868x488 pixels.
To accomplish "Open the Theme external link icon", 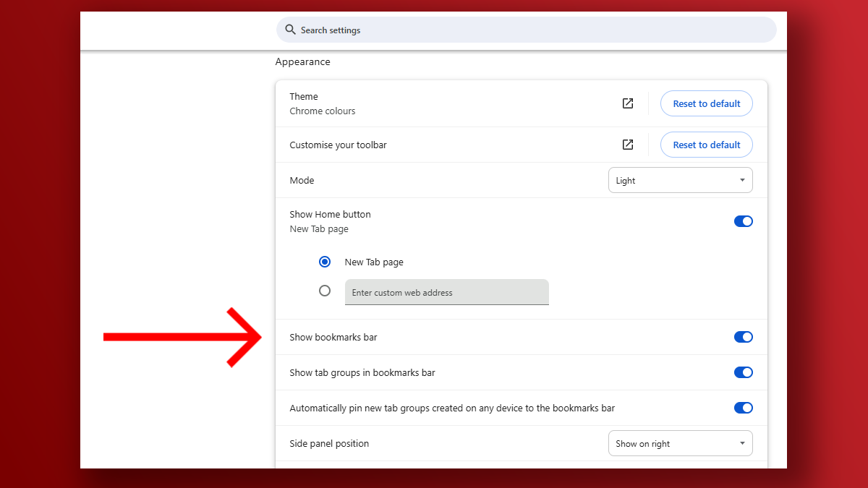I will pyautogui.click(x=627, y=103).
